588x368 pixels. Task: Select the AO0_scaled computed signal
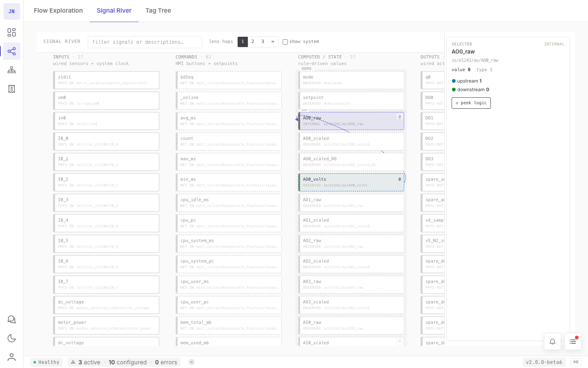click(x=351, y=141)
